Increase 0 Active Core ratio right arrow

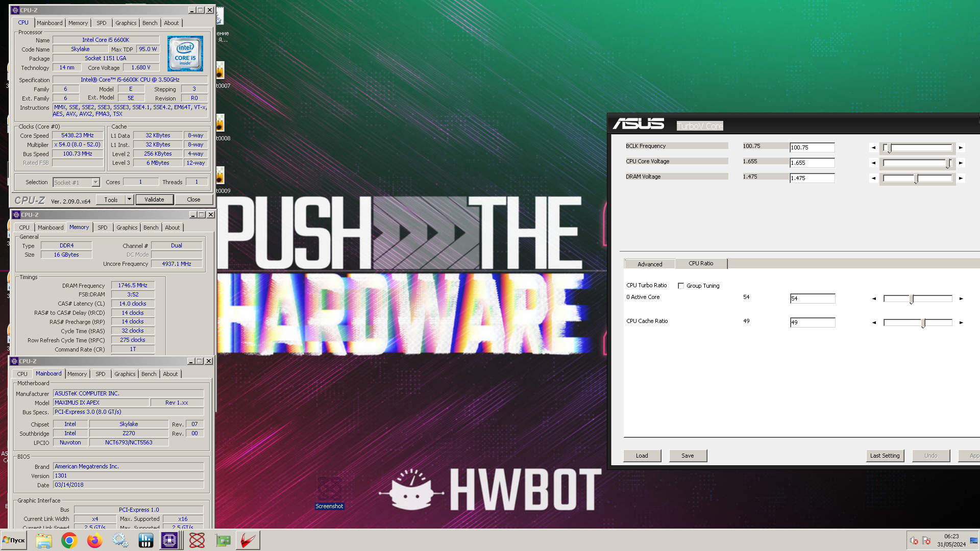[961, 299]
